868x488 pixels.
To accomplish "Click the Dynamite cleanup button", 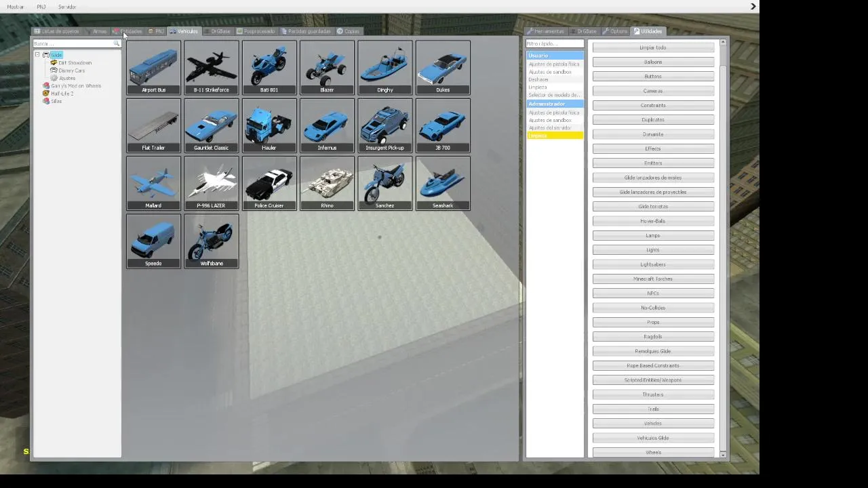I will click(653, 134).
